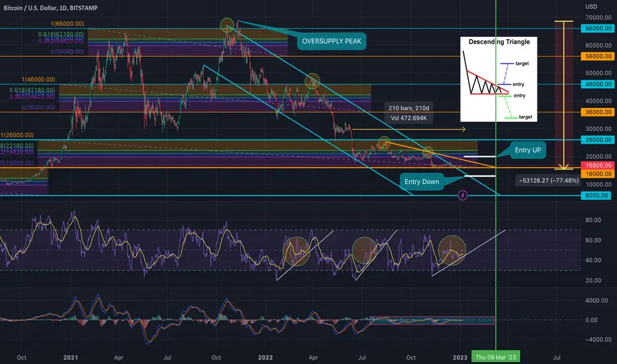Click the USD currency label
617x364 pixels.
pyautogui.click(x=591, y=7)
